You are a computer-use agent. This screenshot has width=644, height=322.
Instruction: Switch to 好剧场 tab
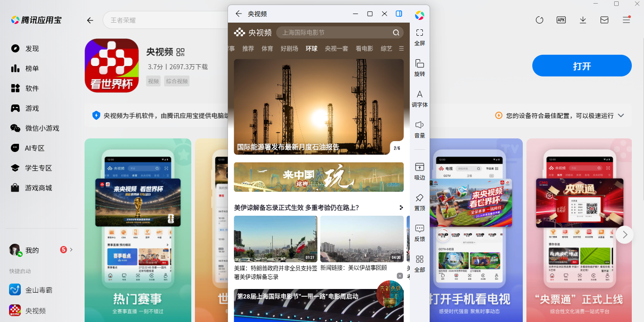point(289,48)
